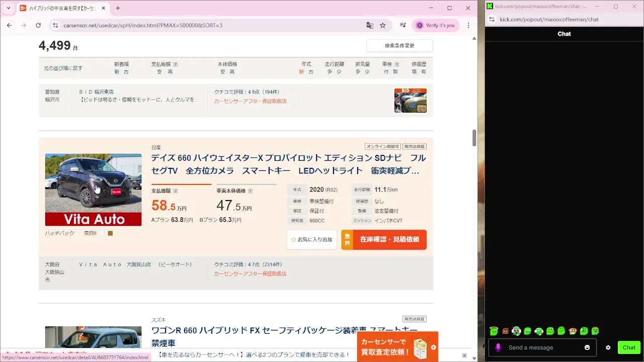The height and width of the screenshot is (362, 644).
Task: Click the help icon next to red 支払総額 label
Action: 175,191
